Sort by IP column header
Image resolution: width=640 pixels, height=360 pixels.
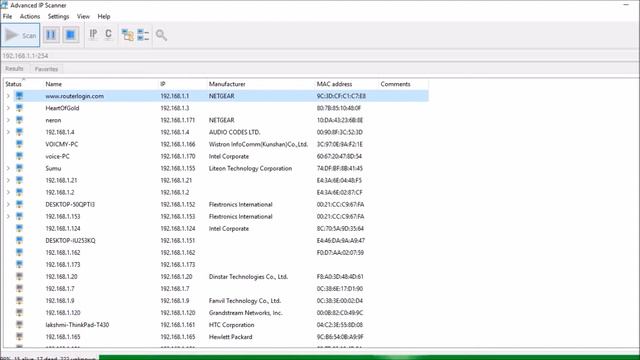coord(162,84)
